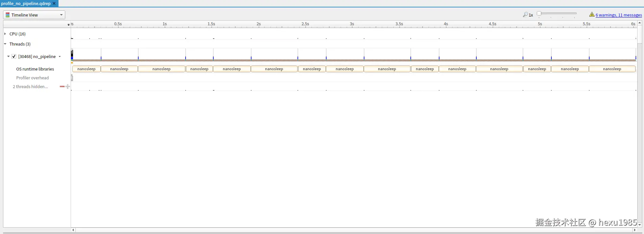Viewport: 644px width, 234px height.
Task: Click the horizontal scrollbar left arrow
Action: pos(73,230)
